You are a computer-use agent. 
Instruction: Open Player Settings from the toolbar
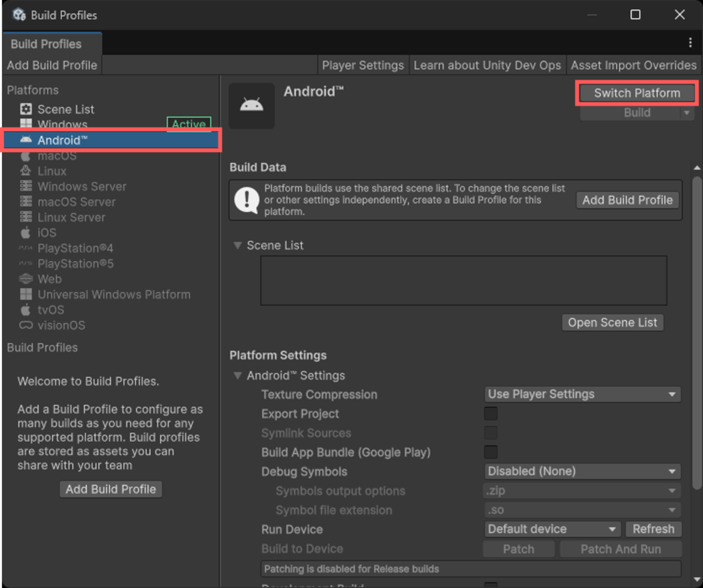pos(362,65)
